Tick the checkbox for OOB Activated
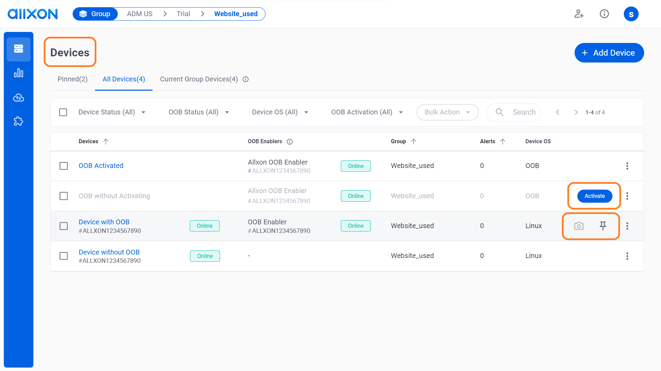 pos(63,166)
